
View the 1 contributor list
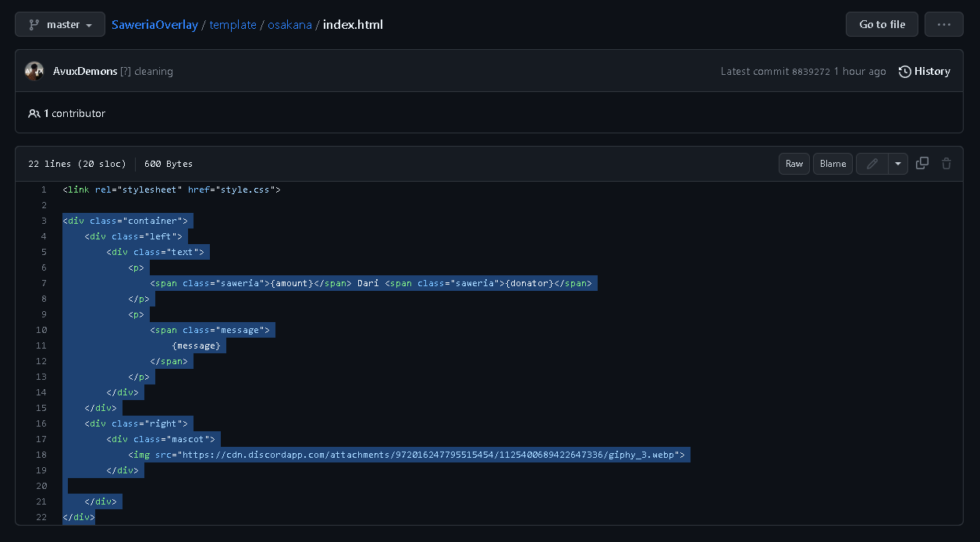(x=74, y=112)
